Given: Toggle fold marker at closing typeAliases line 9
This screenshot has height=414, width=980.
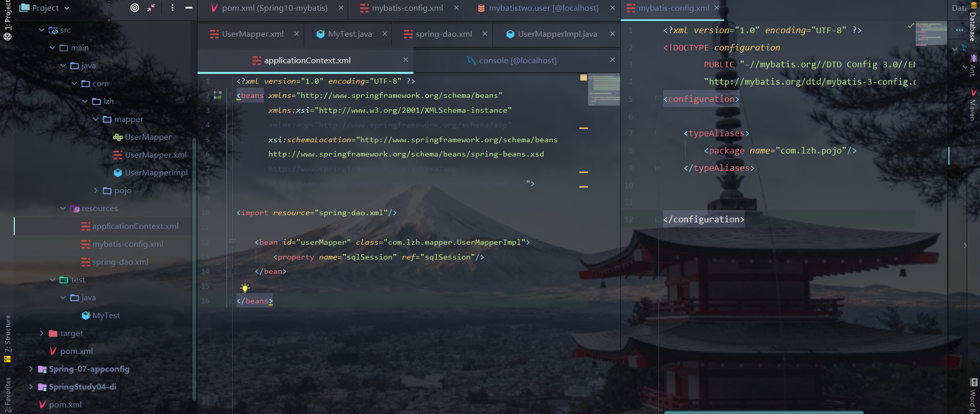Looking at the screenshot, I should (658, 168).
